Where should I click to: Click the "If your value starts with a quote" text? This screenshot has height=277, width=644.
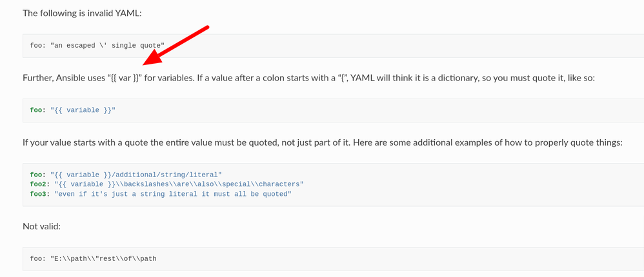tap(87, 142)
